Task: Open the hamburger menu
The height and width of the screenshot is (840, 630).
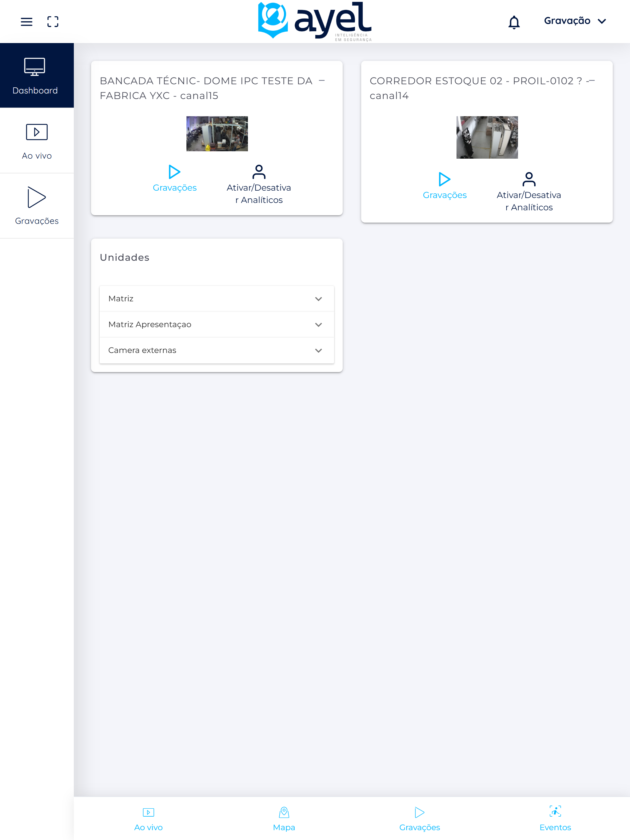Action: click(26, 22)
